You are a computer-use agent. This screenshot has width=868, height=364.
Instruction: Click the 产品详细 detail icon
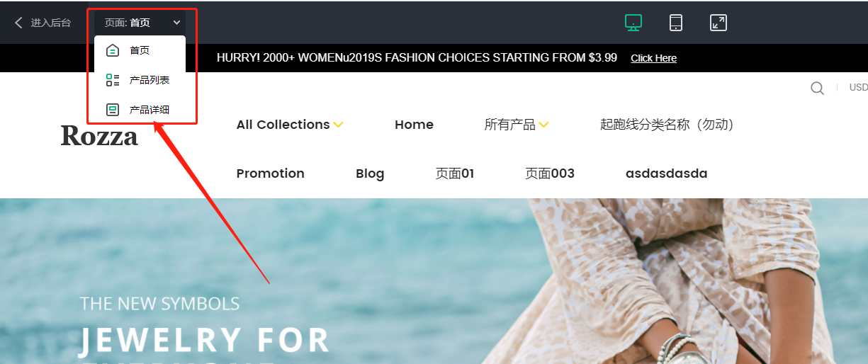coord(112,110)
